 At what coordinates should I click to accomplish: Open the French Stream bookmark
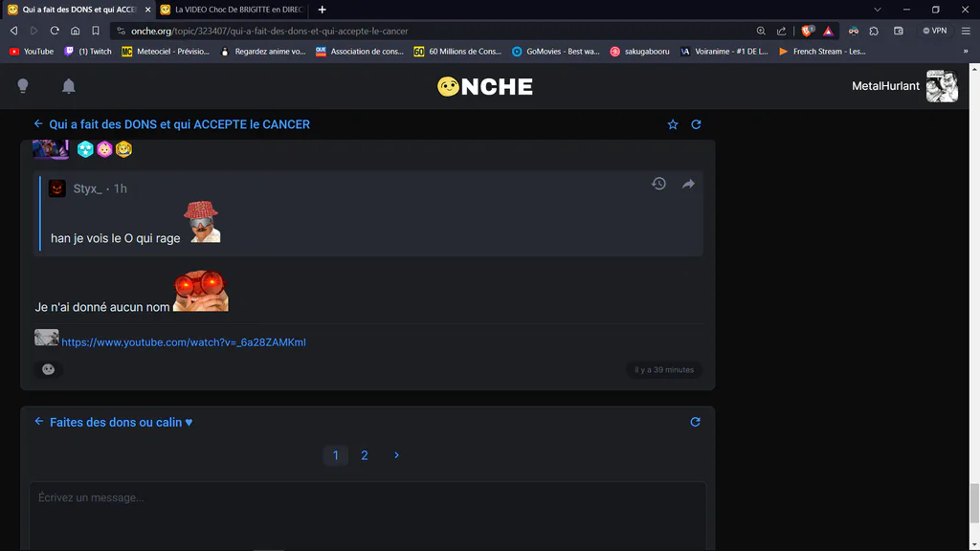pyautogui.click(x=822, y=52)
